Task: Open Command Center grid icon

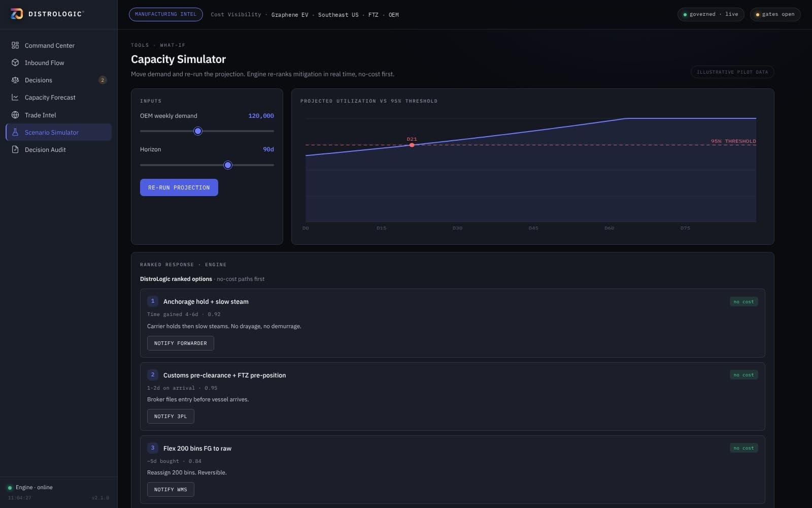Action: click(x=15, y=45)
